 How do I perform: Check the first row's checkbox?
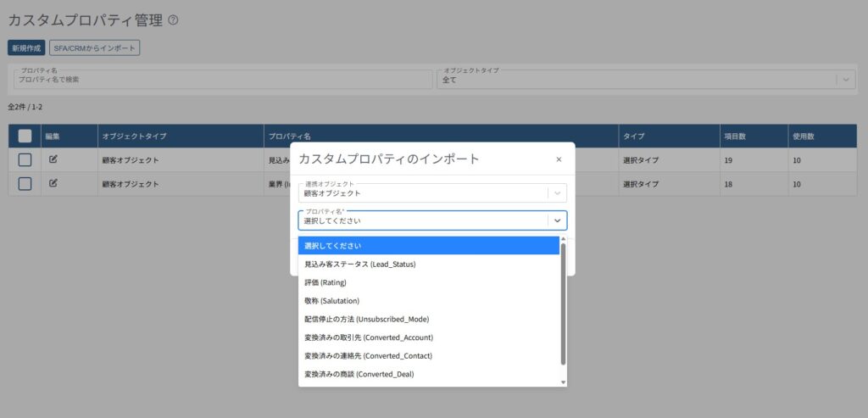click(25, 159)
